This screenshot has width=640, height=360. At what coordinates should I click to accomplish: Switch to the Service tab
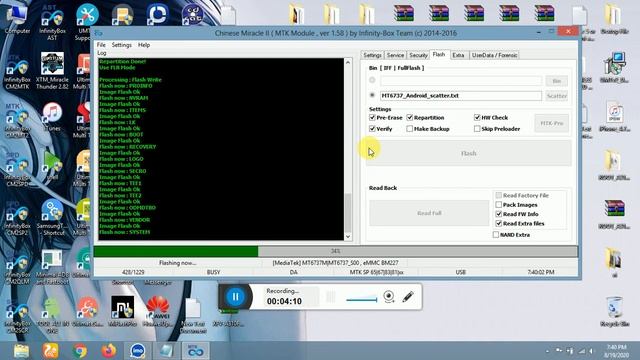click(395, 55)
